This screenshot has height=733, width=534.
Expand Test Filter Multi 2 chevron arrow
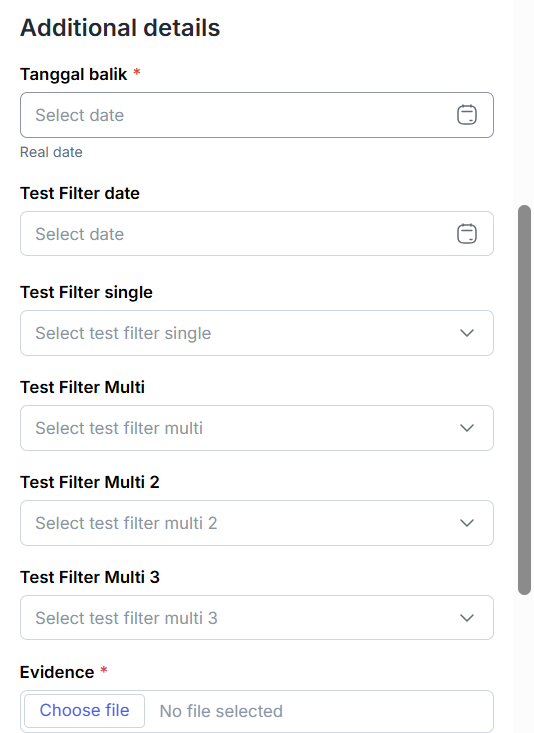(467, 523)
